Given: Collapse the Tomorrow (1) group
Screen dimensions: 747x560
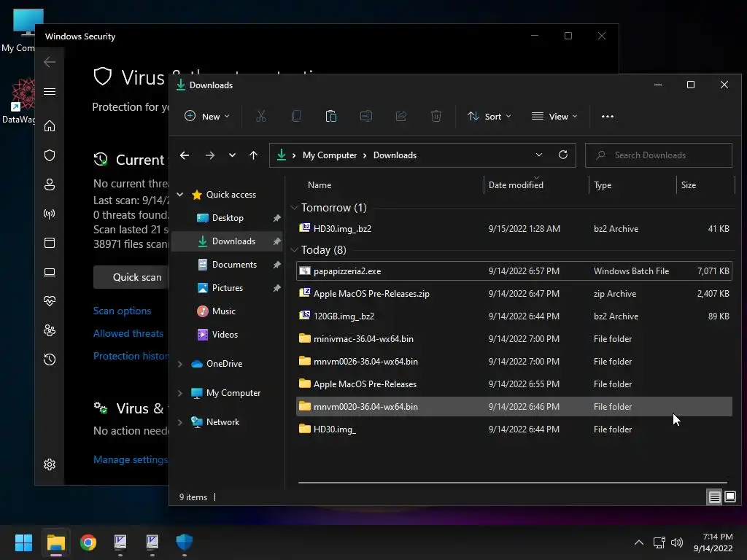Looking at the screenshot, I should [x=295, y=208].
